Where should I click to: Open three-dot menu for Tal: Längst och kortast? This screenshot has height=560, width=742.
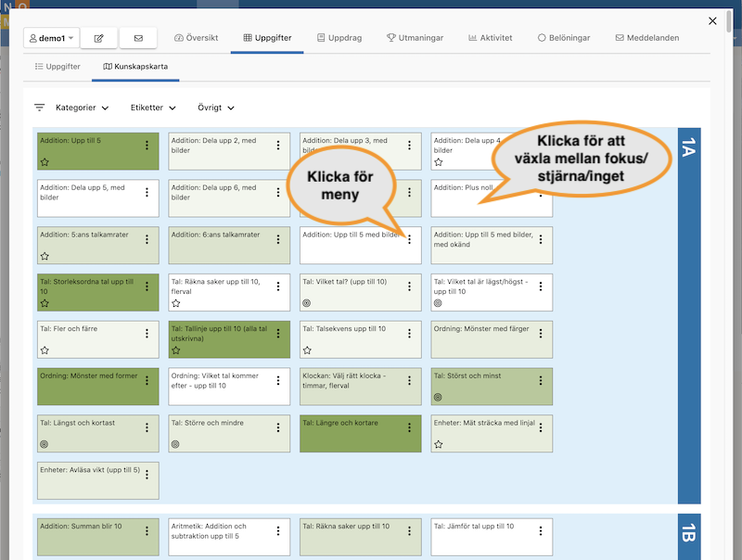tap(147, 427)
